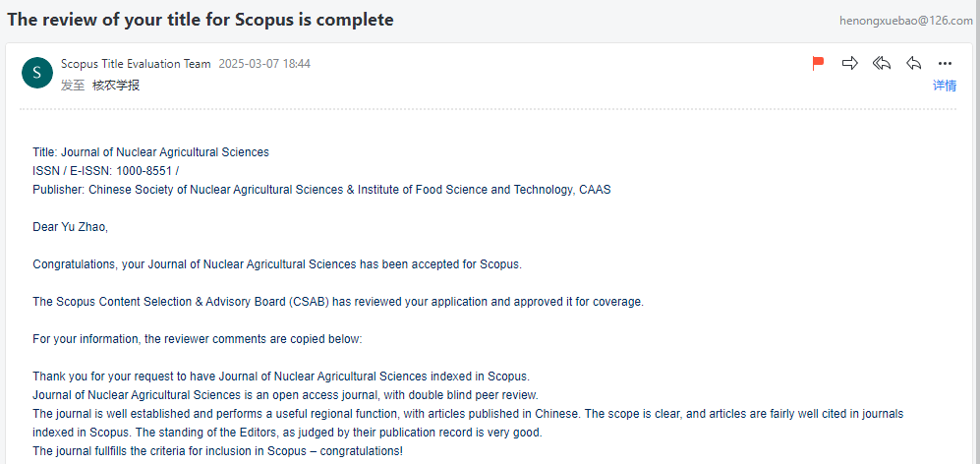The image size is (980, 464).
Task: Click the 发至 recipient label
Action: (73, 86)
